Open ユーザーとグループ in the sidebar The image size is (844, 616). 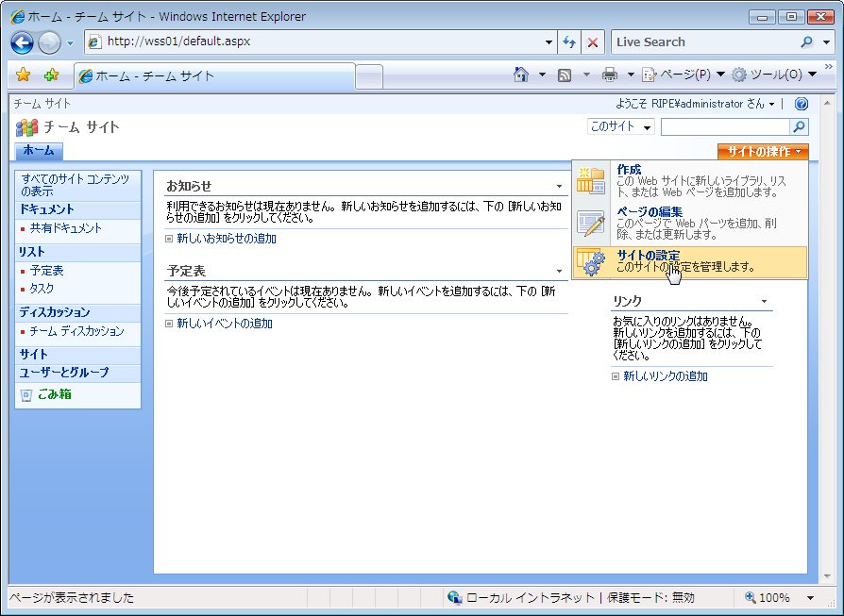click(64, 373)
